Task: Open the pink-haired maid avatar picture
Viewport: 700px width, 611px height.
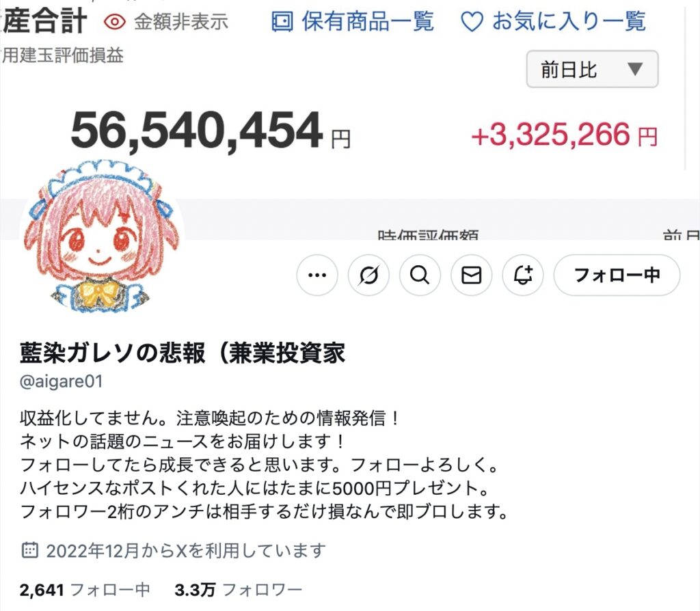Action: coord(103,236)
